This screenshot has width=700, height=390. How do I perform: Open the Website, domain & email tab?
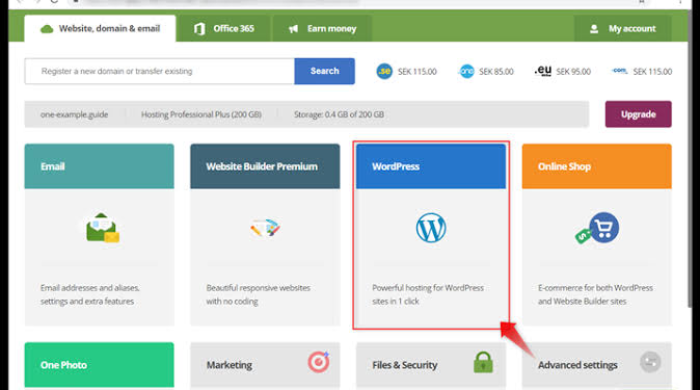coord(100,29)
